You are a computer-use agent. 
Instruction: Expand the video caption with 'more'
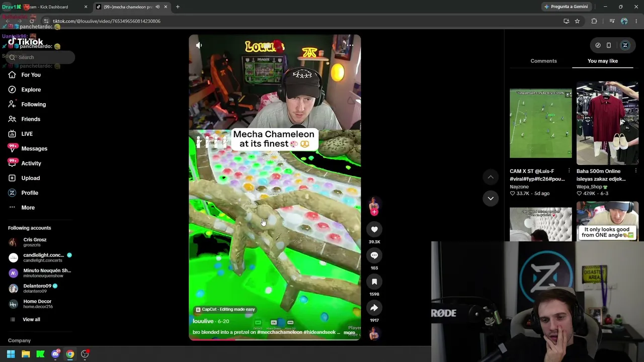(349, 332)
